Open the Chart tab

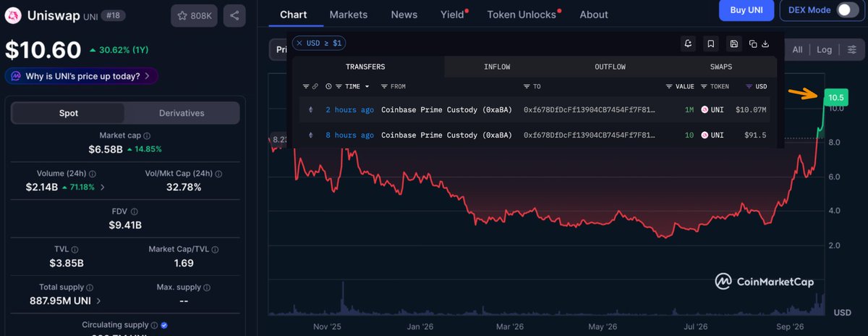tap(293, 14)
